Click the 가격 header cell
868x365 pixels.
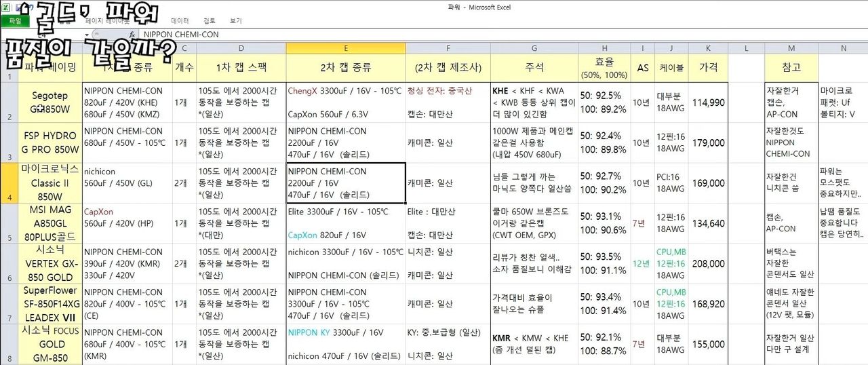coord(708,68)
